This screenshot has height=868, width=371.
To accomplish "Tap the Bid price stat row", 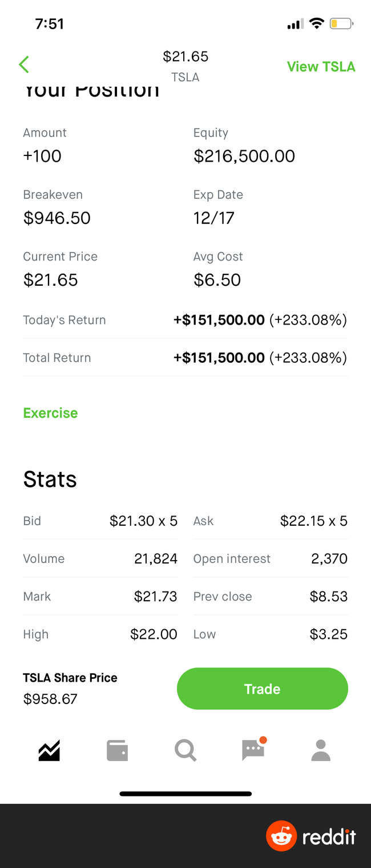I will tap(100, 521).
